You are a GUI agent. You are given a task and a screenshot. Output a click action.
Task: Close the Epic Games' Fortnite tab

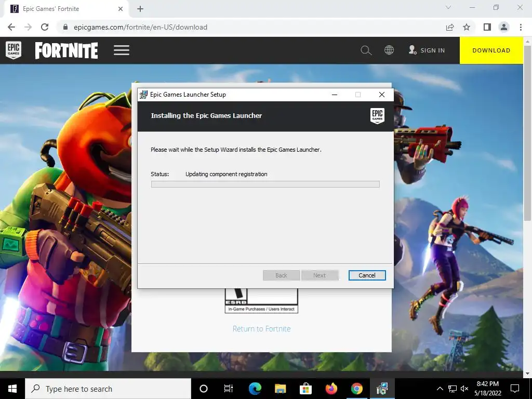[121, 9]
